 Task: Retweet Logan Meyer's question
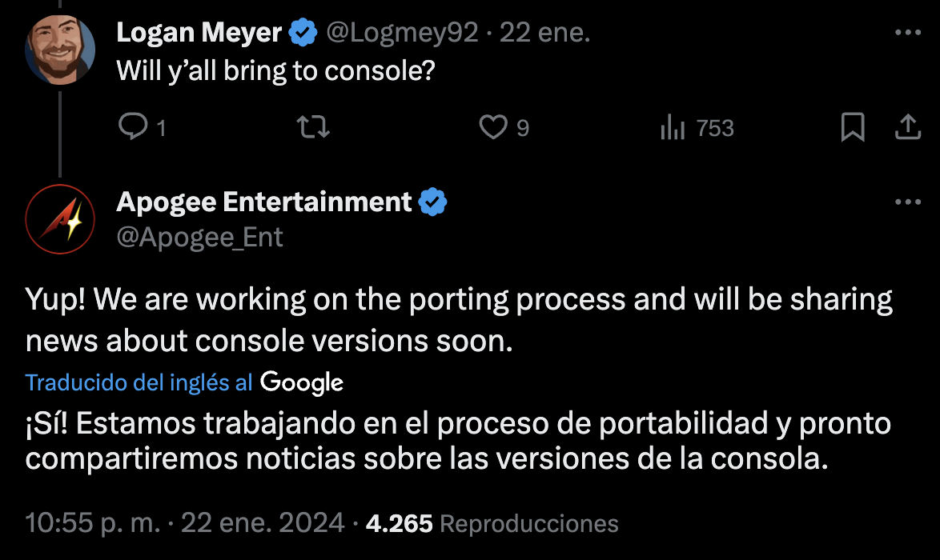tap(314, 127)
